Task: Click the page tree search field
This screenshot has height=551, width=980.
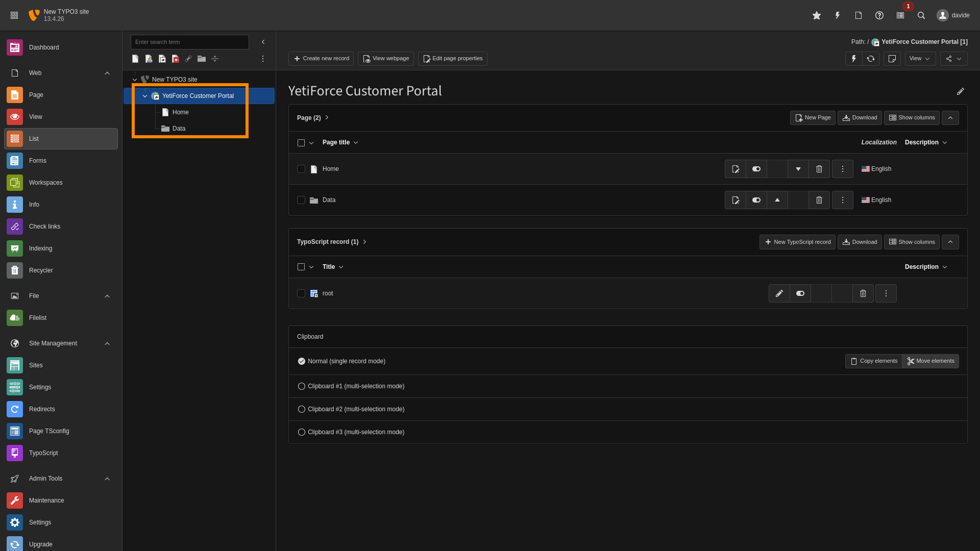Action: coord(189,42)
